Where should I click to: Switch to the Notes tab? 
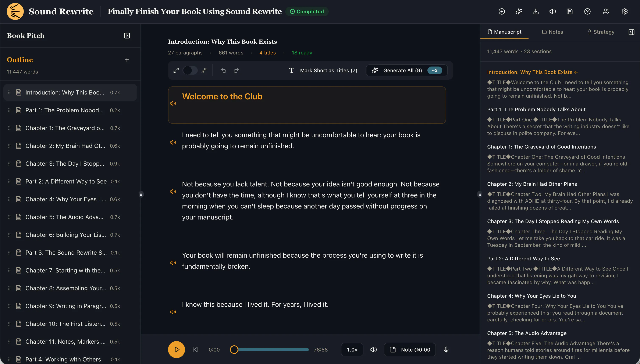click(552, 32)
